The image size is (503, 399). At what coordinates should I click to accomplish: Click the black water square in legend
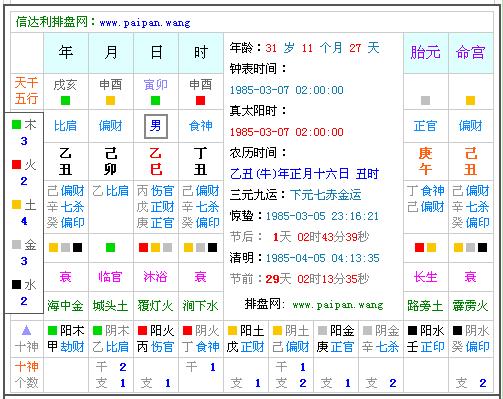(x=16, y=285)
